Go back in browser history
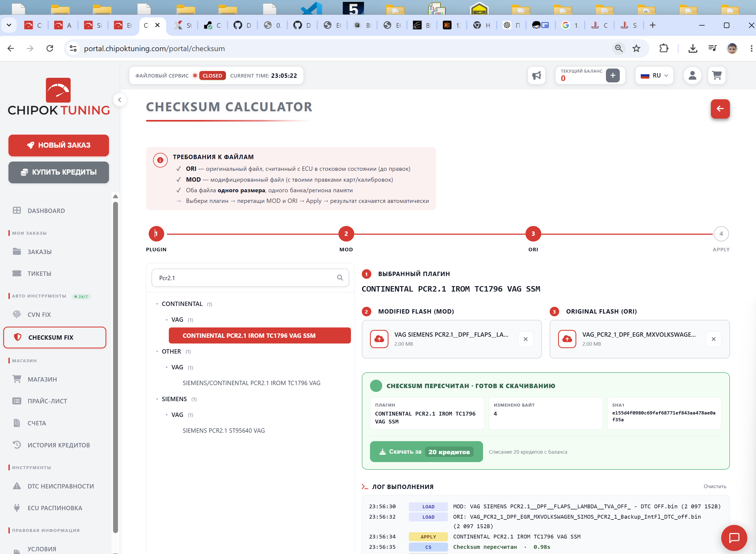Viewport: 756px width, 554px height. coord(11,48)
